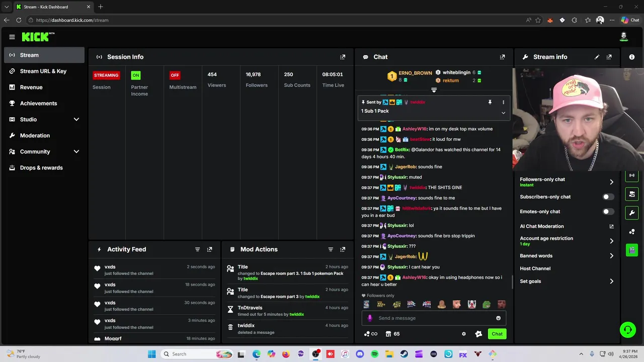The height and width of the screenshot is (362, 644).
Task: Edit Stream info with the pencil icon
Action: (597, 57)
